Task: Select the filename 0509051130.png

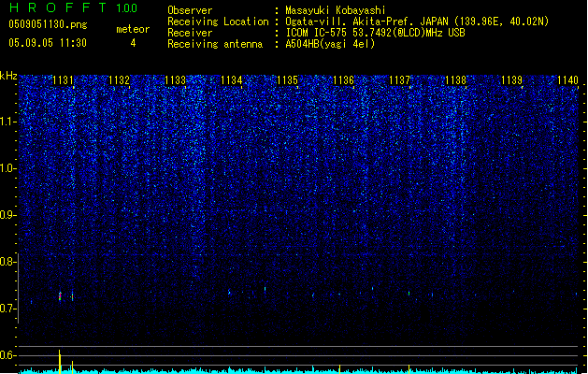Action: coord(48,24)
